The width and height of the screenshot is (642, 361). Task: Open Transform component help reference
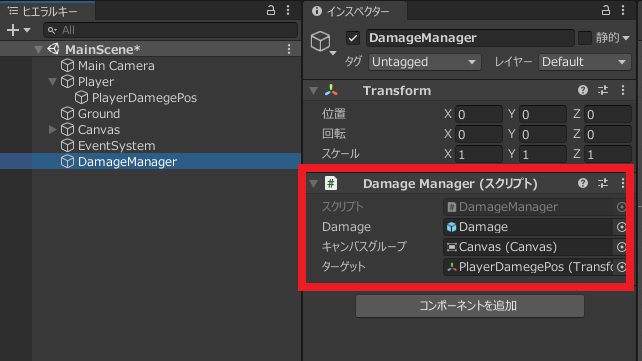pos(583,90)
